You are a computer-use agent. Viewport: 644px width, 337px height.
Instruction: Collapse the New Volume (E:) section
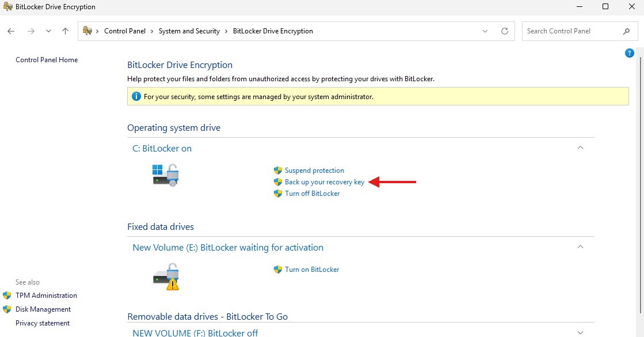click(580, 247)
